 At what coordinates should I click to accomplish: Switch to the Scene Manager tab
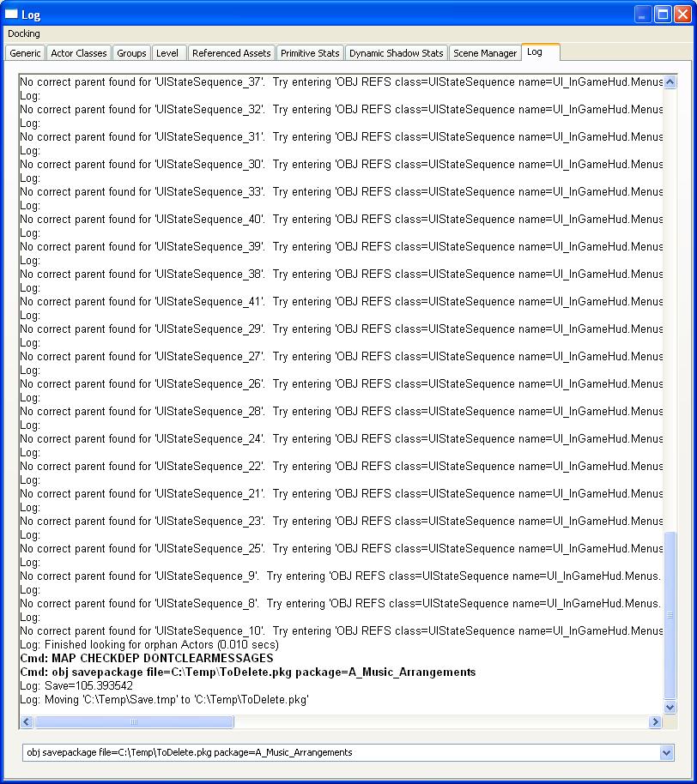485,53
